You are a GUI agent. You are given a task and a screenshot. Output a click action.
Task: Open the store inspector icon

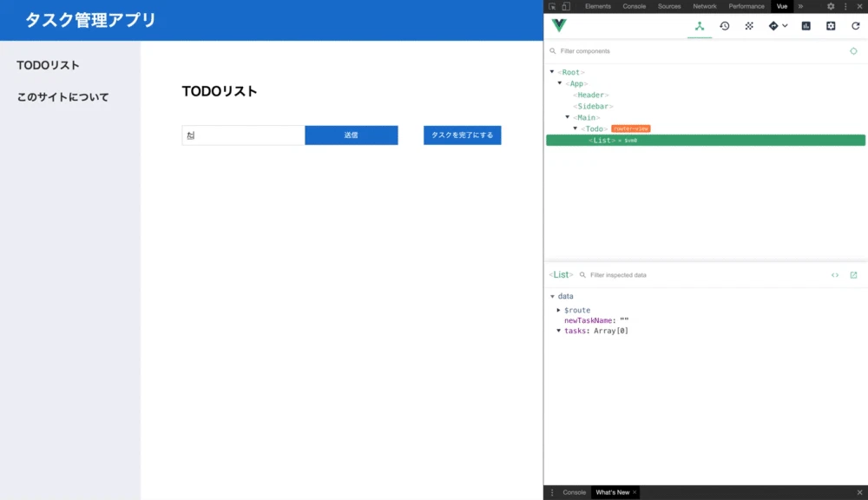click(x=749, y=26)
